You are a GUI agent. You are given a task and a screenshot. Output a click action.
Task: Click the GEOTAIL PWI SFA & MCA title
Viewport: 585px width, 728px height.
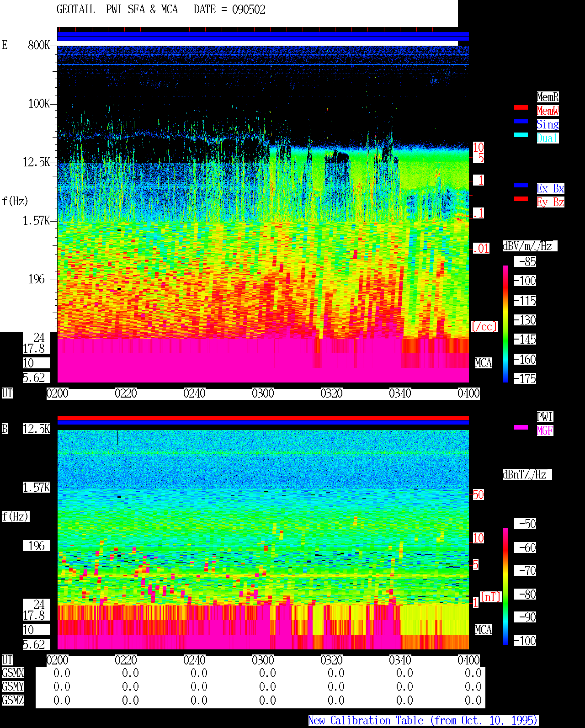tap(117, 10)
